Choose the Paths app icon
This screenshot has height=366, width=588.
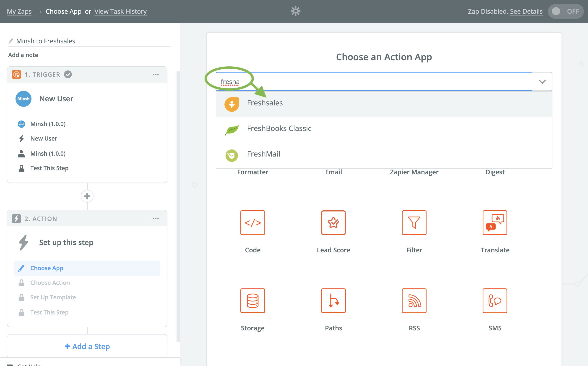333,301
